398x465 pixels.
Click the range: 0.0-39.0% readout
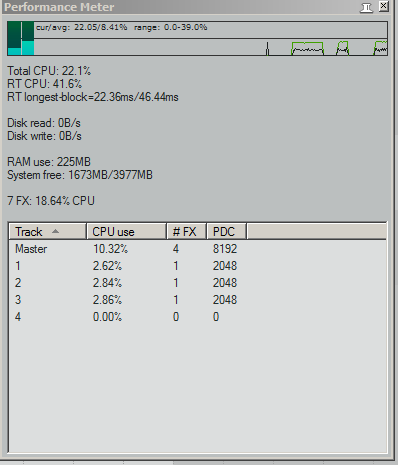[170, 27]
